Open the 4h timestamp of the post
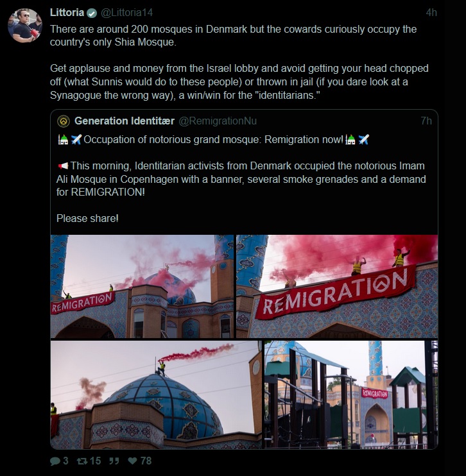Viewport: 466px width, 476px height. 431,13
